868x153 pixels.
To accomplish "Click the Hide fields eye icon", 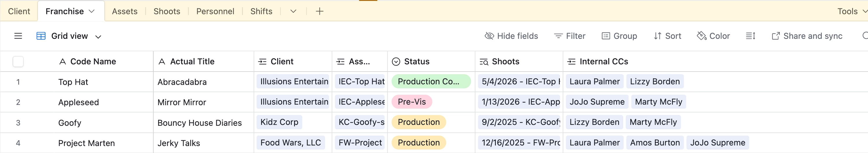I will pyautogui.click(x=489, y=36).
